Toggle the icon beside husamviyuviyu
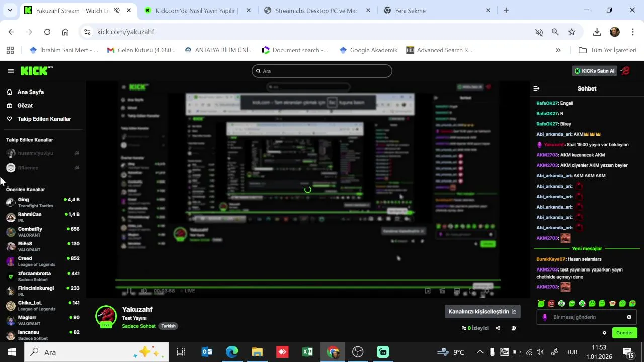644x362 pixels. pyautogui.click(x=77, y=153)
